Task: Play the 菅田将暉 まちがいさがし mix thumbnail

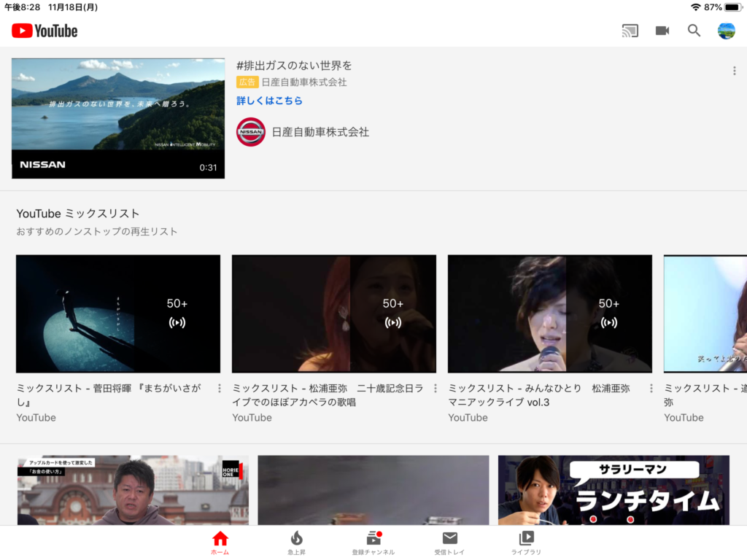Action: coord(118,314)
